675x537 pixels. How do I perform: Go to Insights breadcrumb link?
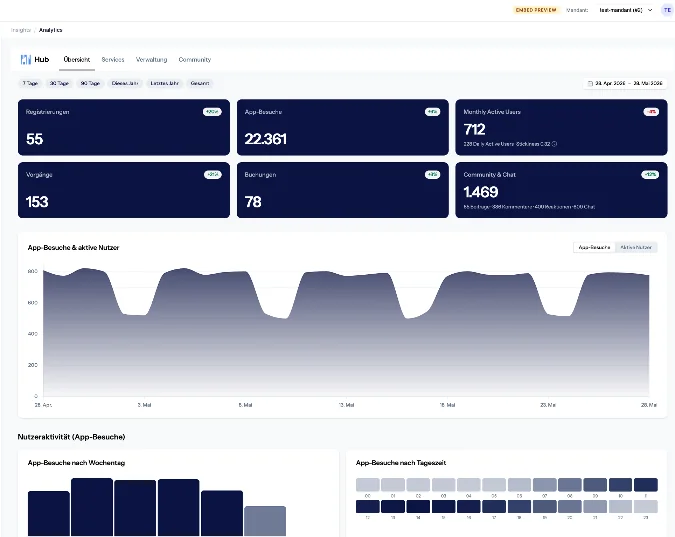[x=21, y=30]
